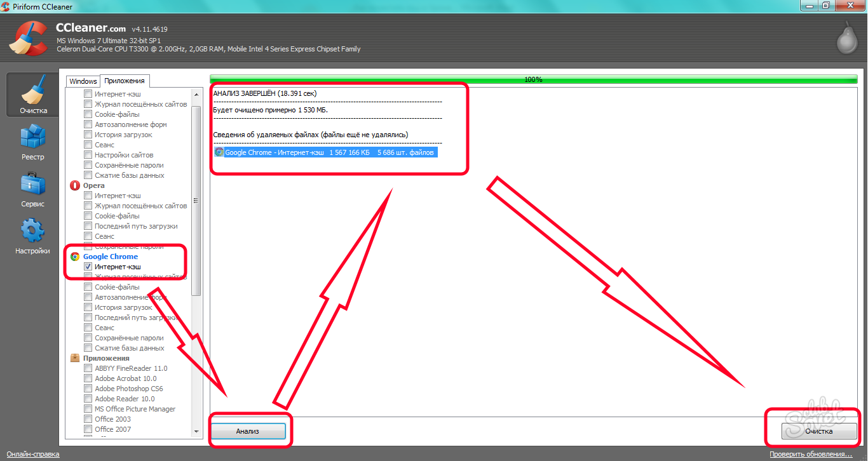The height and width of the screenshot is (461, 868).
Task: Enable Adobe Reader 10.0 checkbox
Action: (88, 399)
